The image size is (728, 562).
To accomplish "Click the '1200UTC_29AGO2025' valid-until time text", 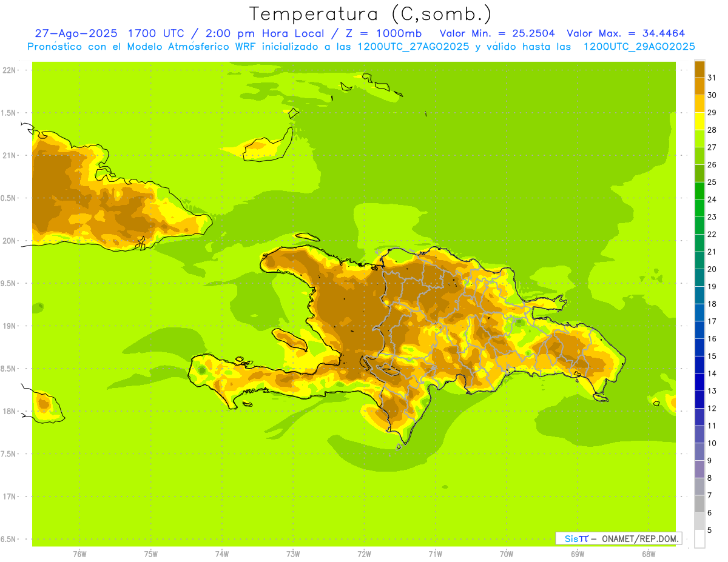I will tap(639, 47).
